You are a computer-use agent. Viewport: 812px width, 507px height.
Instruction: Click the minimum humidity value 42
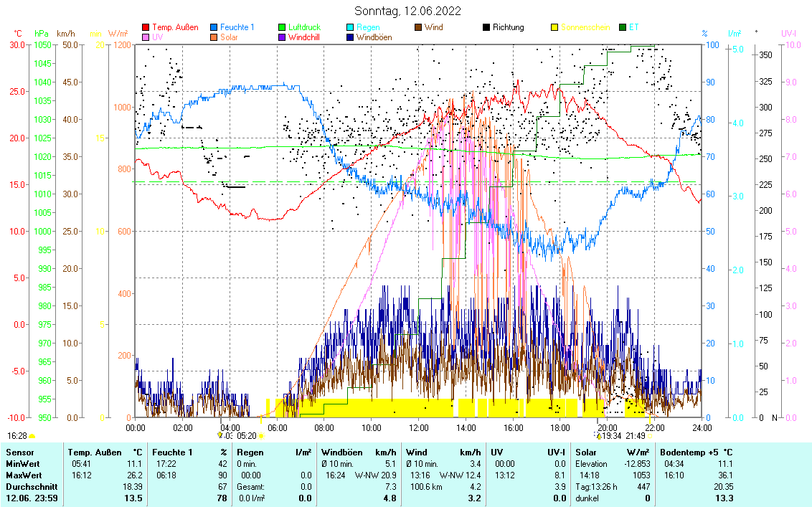222,464
